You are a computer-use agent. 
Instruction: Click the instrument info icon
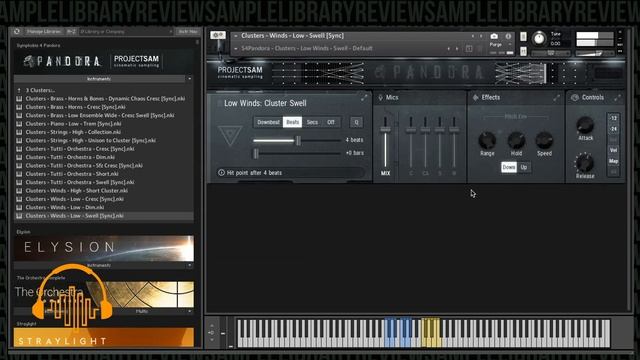click(508, 36)
